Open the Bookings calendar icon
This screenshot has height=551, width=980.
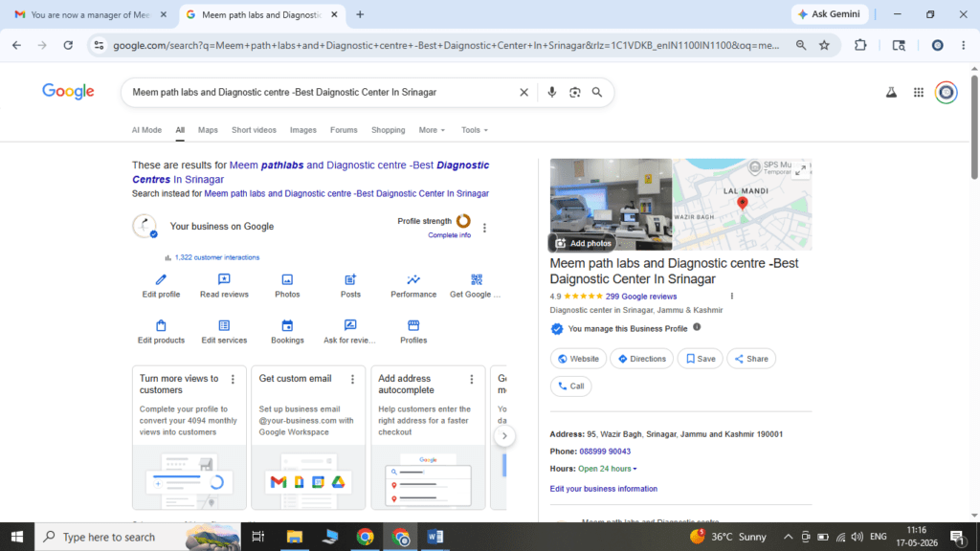[287, 325]
